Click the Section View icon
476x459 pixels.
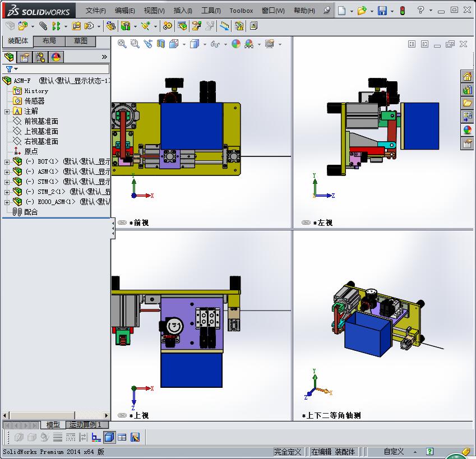(160, 44)
